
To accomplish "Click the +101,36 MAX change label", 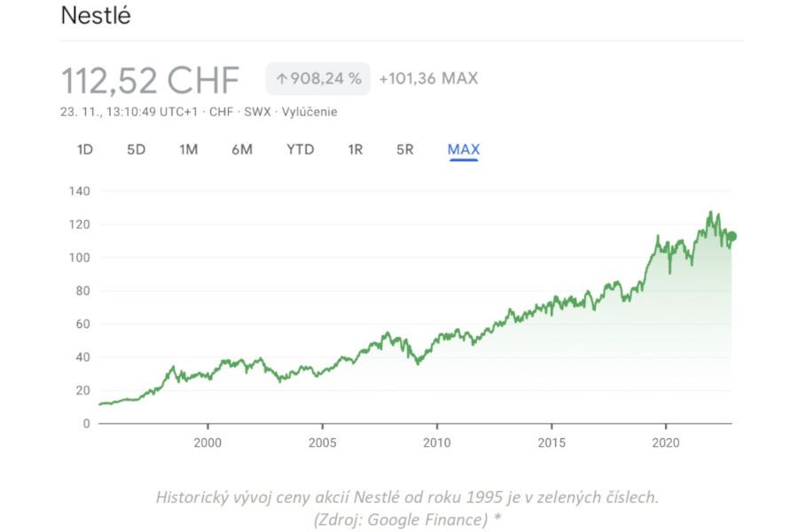I will tap(428, 79).
